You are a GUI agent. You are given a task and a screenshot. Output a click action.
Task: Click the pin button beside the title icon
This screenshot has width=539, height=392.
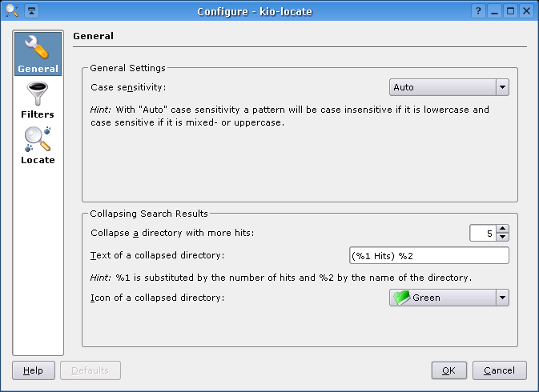(30, 11)
